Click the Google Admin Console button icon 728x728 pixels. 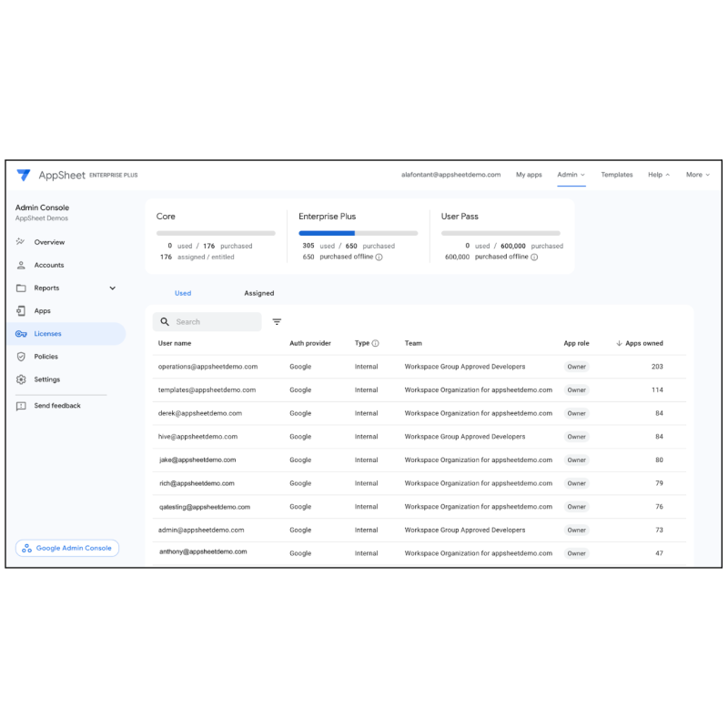pyautogui.click(x=27, y=549)
